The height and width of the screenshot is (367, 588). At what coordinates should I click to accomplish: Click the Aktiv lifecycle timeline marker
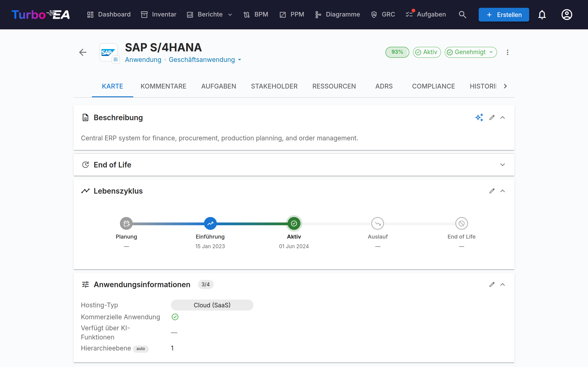click(x=294, y=223)
